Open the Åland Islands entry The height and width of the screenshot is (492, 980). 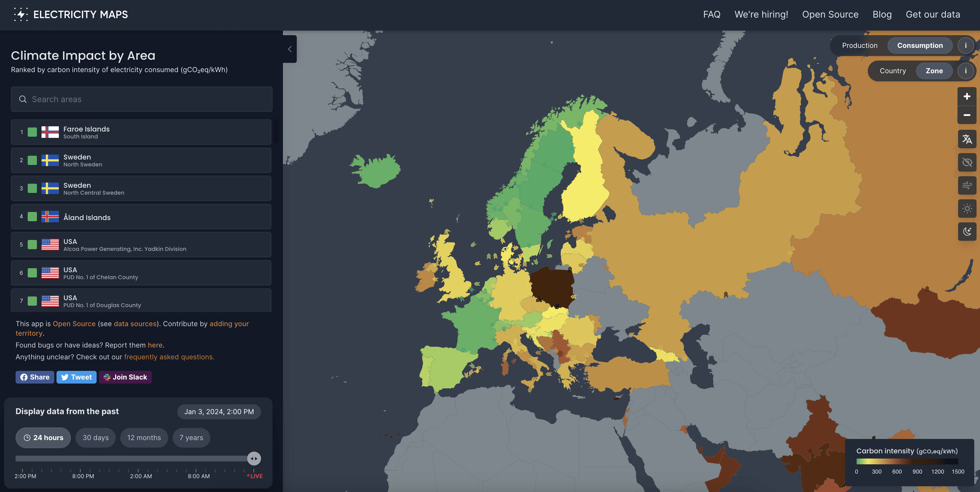(141, 217)
